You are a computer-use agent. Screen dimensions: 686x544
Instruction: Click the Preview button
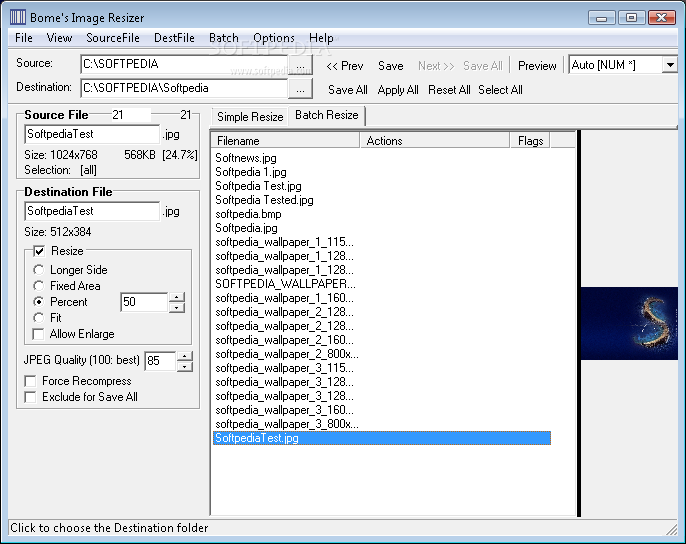537,66
